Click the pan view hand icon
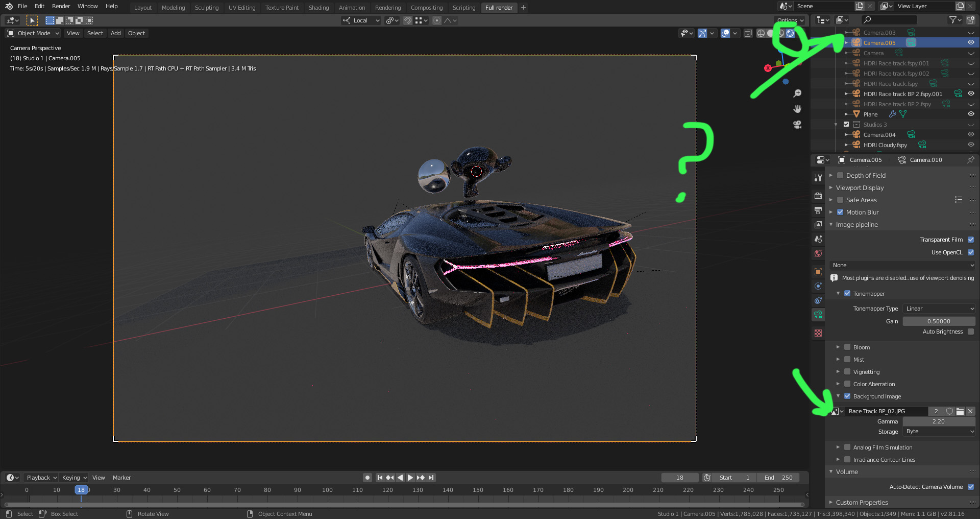 pos(797,109)
